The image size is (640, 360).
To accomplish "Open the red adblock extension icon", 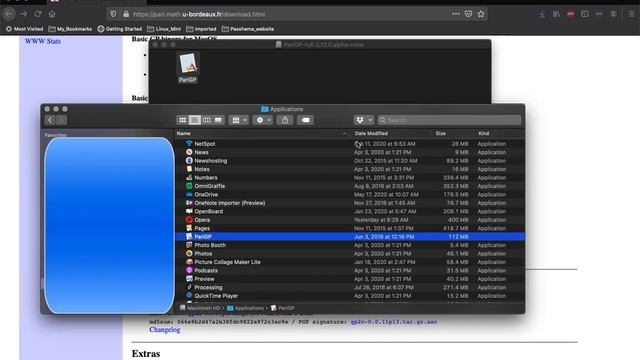I will click(570, 14).
